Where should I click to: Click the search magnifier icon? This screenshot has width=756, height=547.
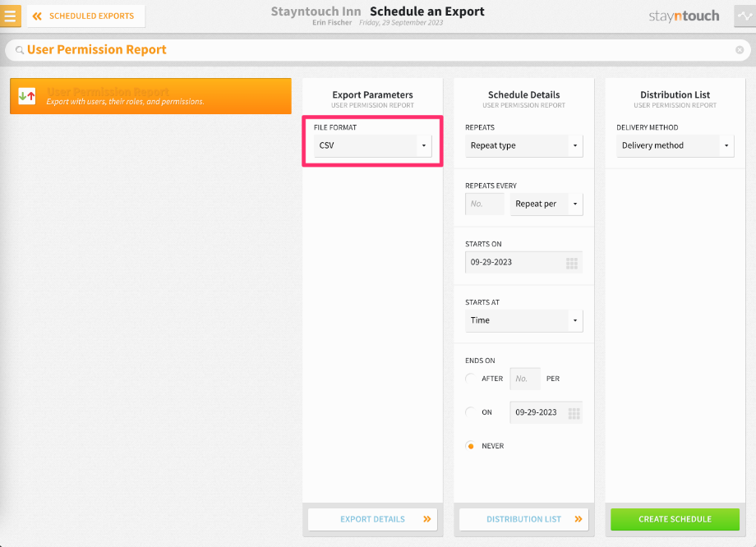[19, 50]
